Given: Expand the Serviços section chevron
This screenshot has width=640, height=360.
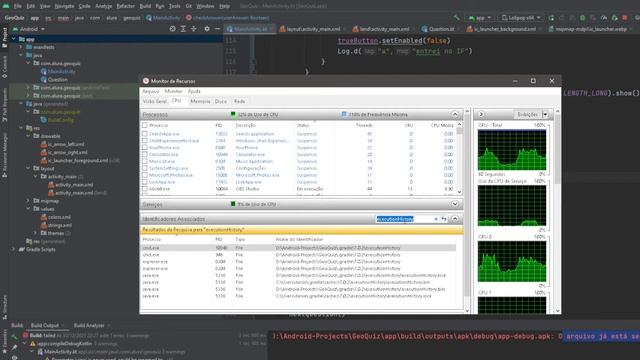Looking at the screenshot, I should click(x=455, y=204).
